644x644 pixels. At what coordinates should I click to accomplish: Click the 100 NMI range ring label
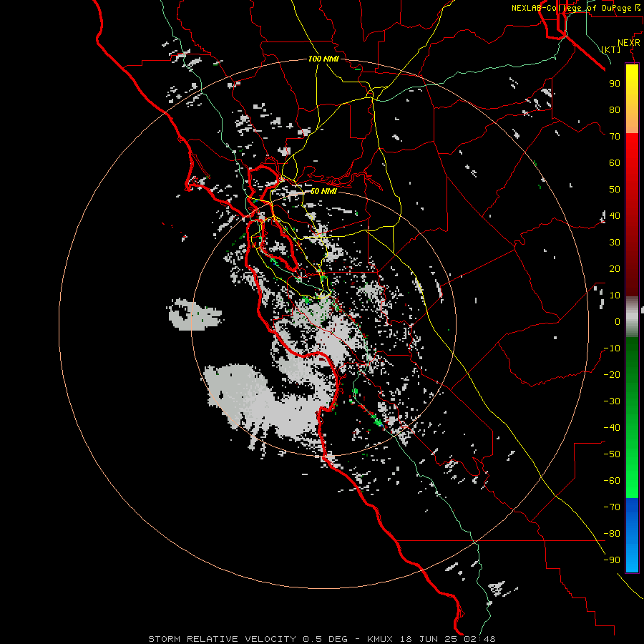click(323, 59)
